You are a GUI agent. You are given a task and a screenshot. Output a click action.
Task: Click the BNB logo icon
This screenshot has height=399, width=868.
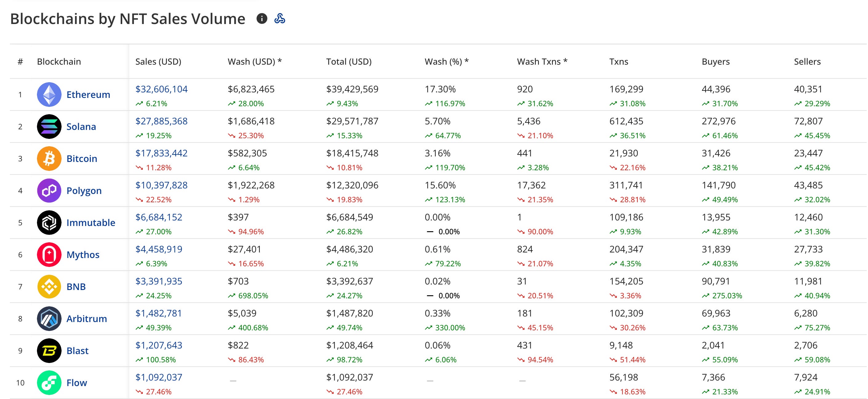pyautogui.click(x=49, y=286)
